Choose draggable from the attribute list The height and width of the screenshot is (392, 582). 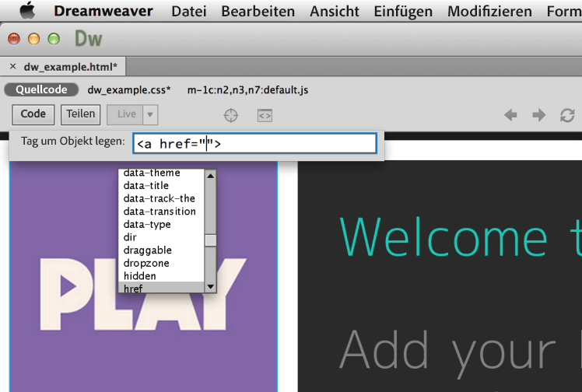(161, 250)
